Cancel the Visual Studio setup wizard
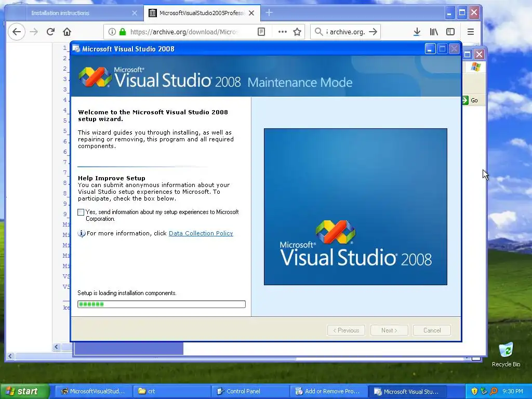Screen dimensions: 532x399 [432, 330]
